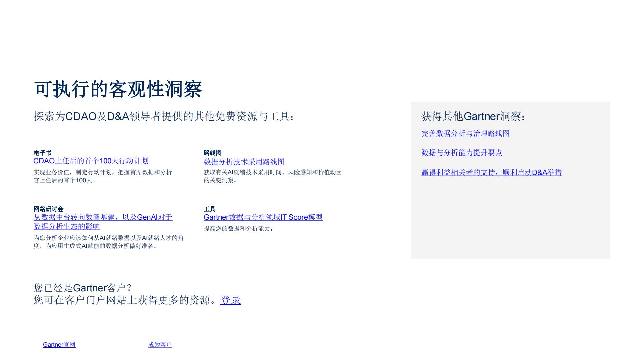Screen dimensions: 644x362
Task: Visit the Gartner官网 link
Action: pos(59,345)
